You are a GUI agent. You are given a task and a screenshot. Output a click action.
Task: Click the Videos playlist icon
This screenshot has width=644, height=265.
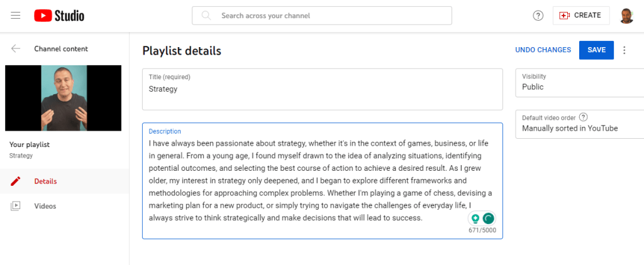(x=15, y=206)
